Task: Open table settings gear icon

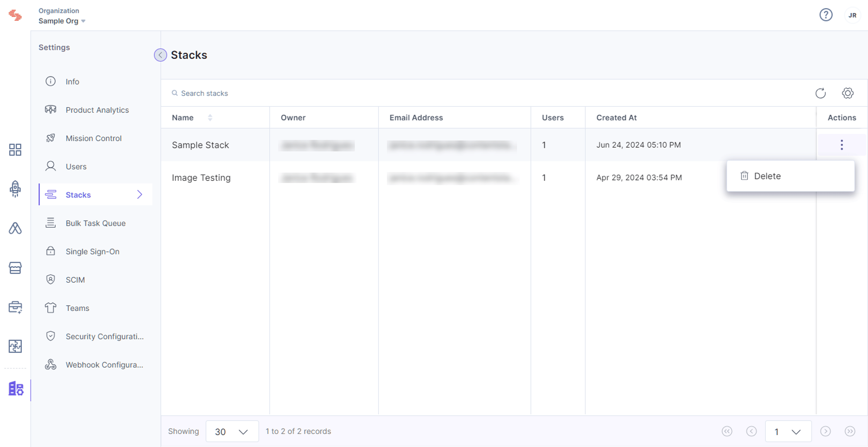Action: point(847,93)
